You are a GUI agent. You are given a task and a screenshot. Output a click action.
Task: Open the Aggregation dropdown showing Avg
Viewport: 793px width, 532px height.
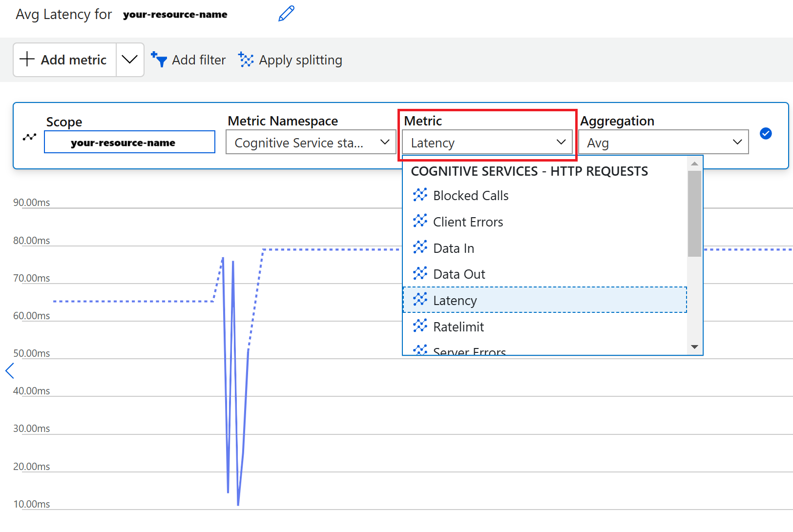[663, 142]
